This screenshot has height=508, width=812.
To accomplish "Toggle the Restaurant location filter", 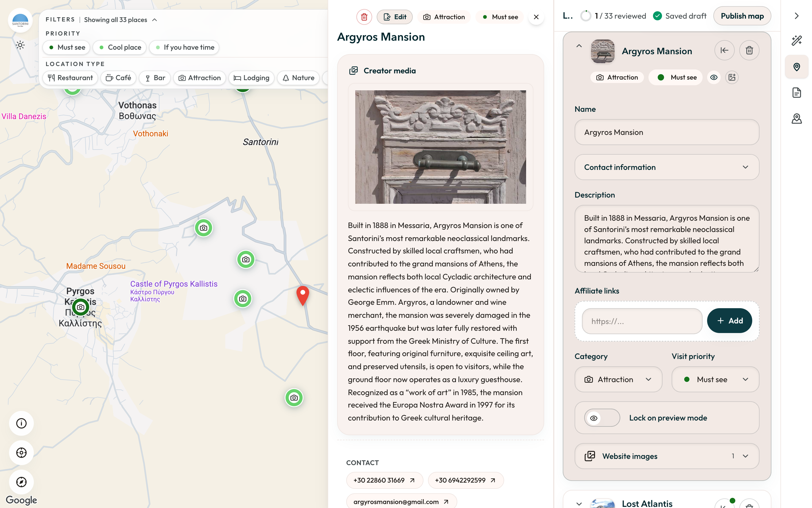I will click(x=70, y=78).
